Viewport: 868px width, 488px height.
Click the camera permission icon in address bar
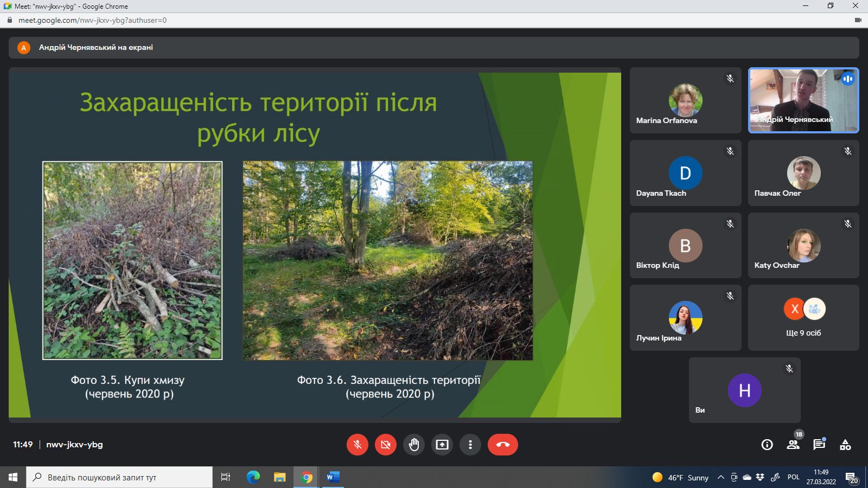(858, 20)
